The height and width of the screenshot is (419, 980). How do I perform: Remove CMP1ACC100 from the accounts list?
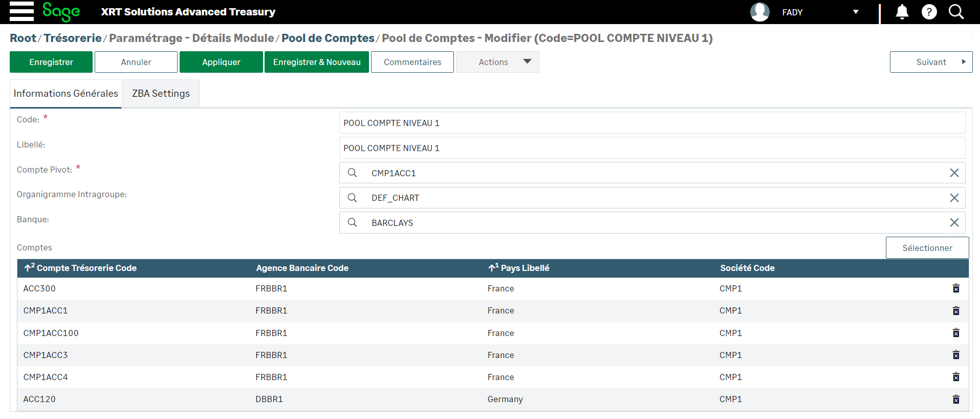pyautogui.click(x=955, y=333)
